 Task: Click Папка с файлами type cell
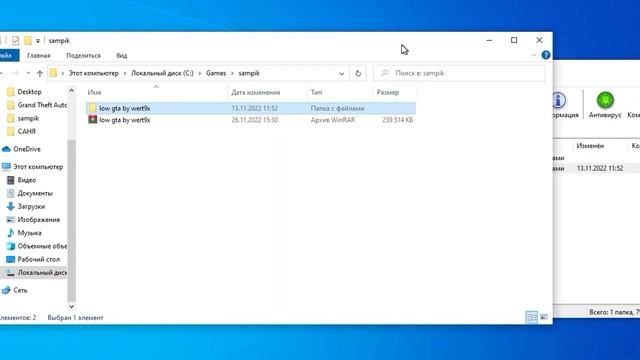337,108
